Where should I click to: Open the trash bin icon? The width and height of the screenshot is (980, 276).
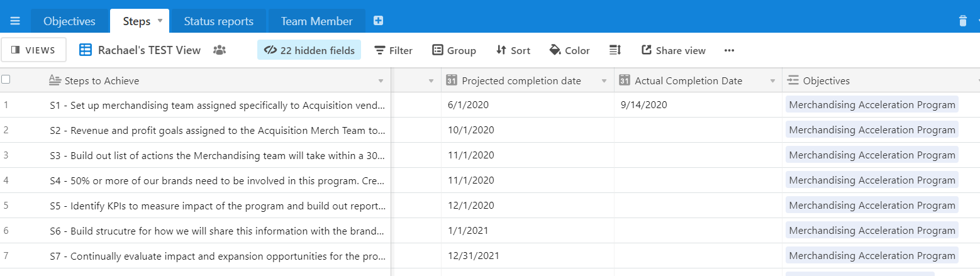point(962,21)
